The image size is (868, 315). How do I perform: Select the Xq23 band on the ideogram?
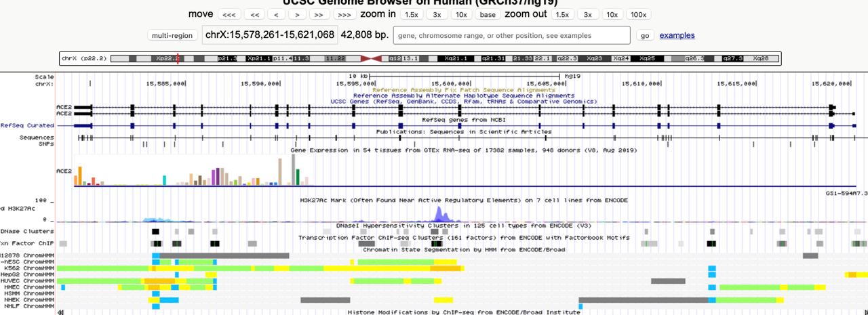click(x=595, y=59)
